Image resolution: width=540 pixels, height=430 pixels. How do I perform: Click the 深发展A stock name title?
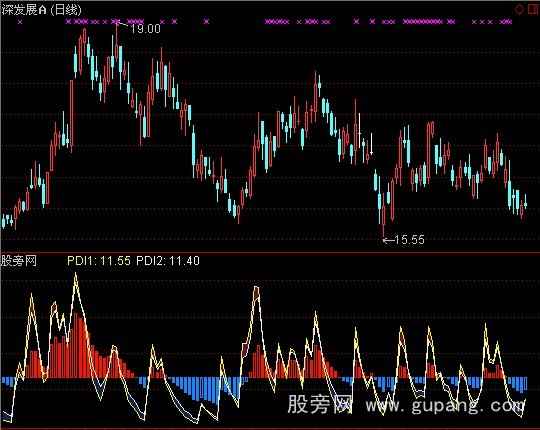tap(24, 10)
